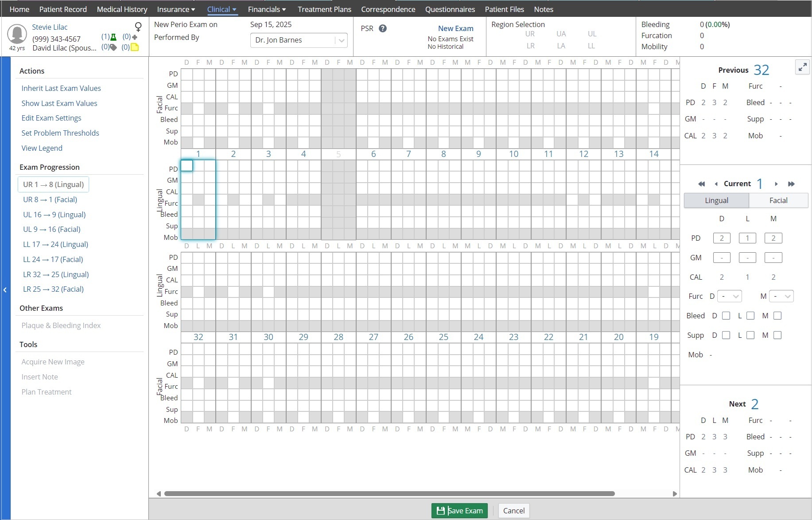The height and width of the screenshot is (520, 812).
Task: Click Inherit Last Exam Values link
Action: (61, 88)
